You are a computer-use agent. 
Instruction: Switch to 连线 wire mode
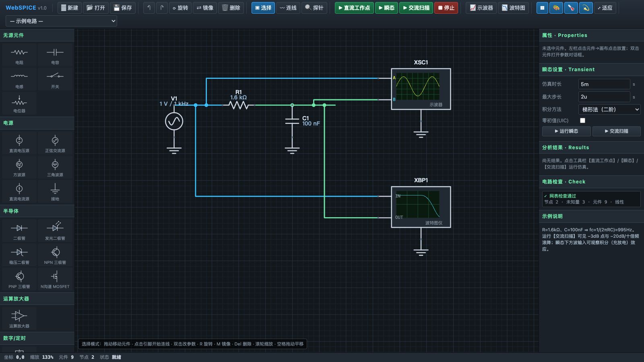point(288,8)
